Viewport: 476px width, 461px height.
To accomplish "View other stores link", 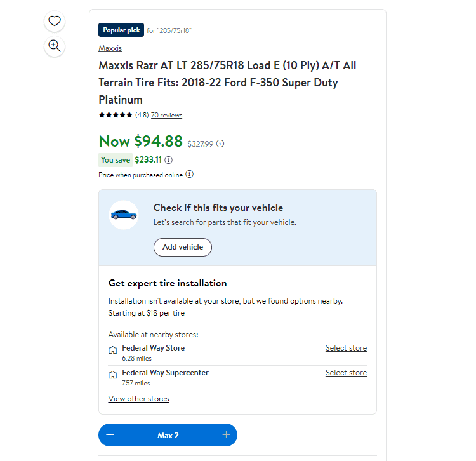I will click(138, 399).
